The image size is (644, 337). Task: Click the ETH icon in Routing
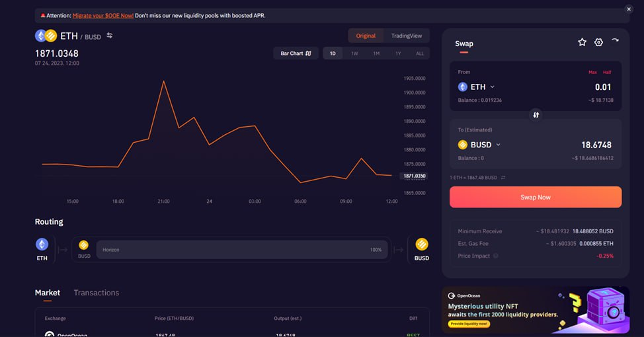[42, 244]
